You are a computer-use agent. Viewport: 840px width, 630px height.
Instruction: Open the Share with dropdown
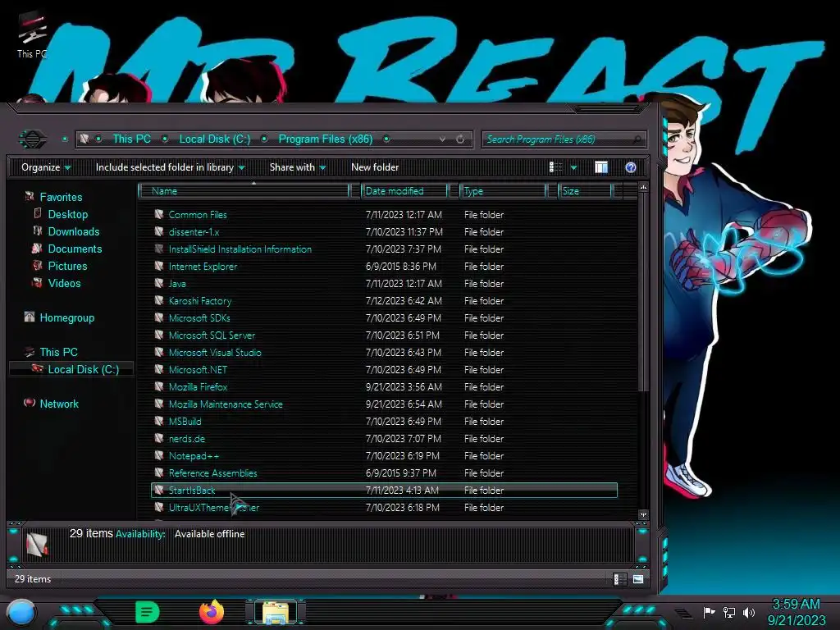[x=298, y=167]
